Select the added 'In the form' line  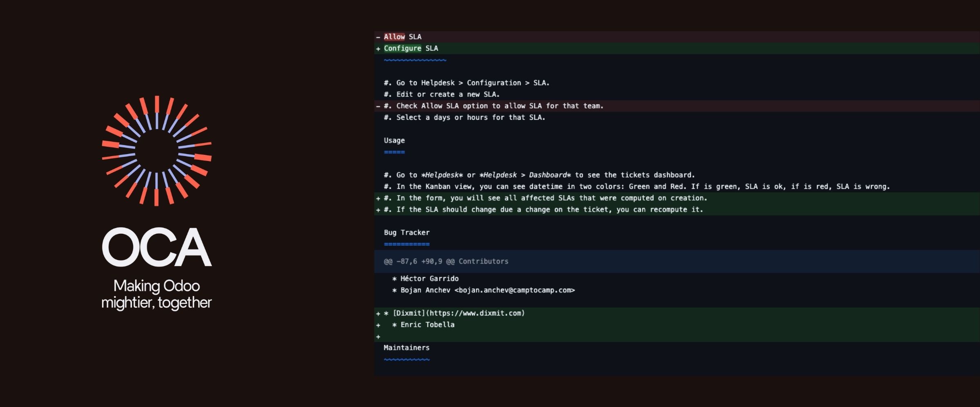677,198
